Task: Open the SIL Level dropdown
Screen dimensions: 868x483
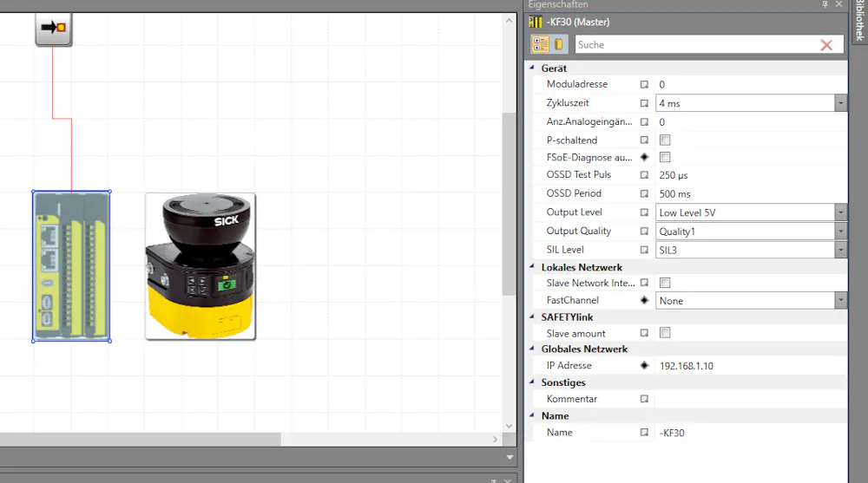Action: tap(840, 250)
